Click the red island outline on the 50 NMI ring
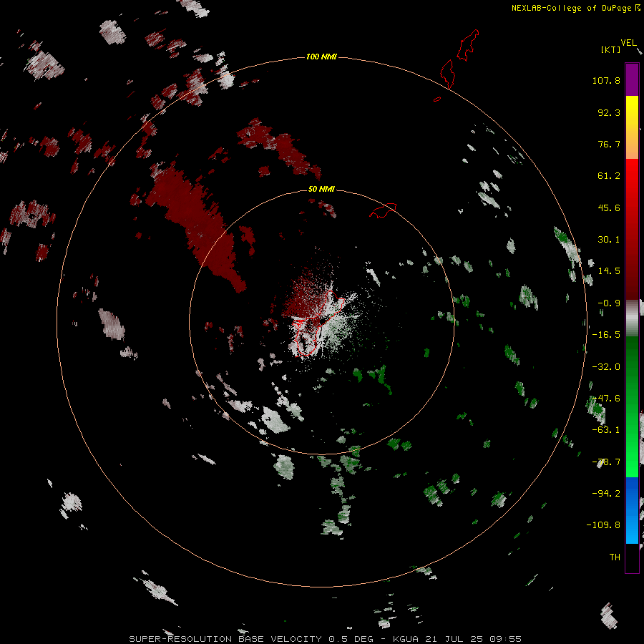The width and height of the screenshot is (644, 644). (x=383, y=210)
